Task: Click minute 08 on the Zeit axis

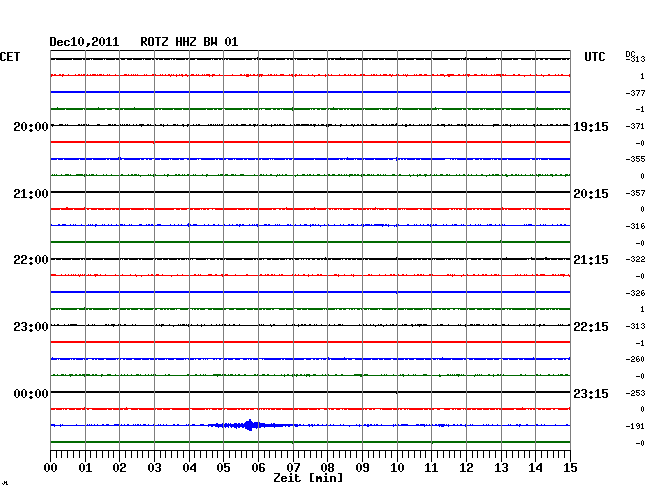Action: click(x=327, y=468)
